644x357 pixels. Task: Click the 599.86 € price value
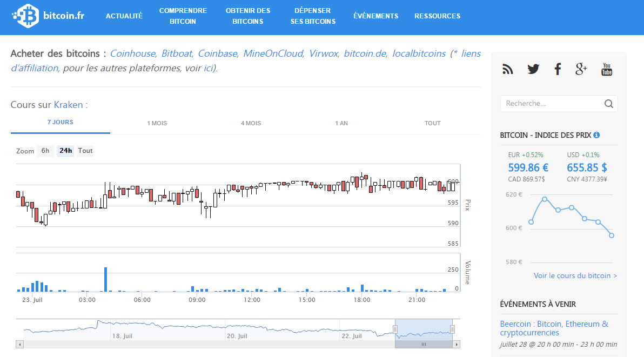pyautogui.click(x=528, y=167)
